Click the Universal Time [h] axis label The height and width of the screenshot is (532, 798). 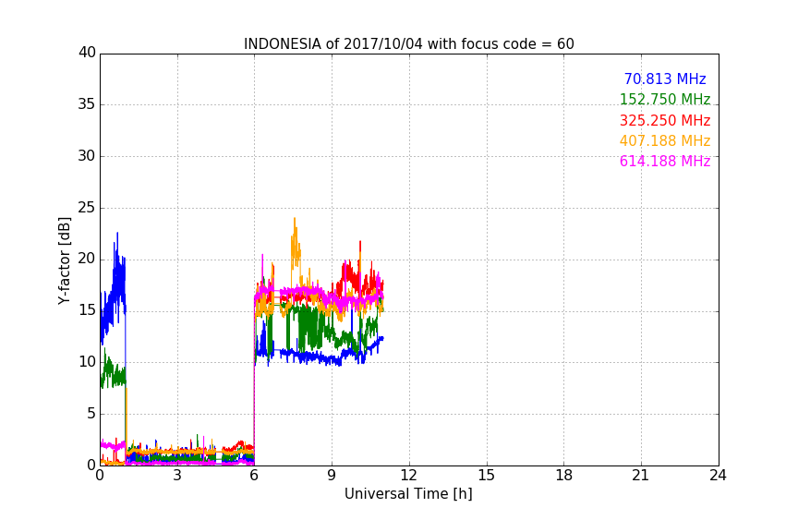pyautogui.click(x=408, y=494)
